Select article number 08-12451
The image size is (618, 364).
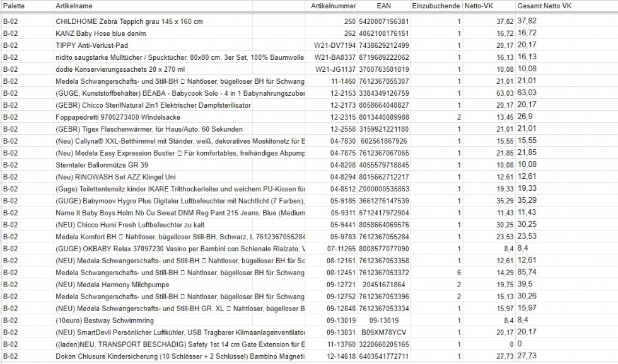[341, 273]
